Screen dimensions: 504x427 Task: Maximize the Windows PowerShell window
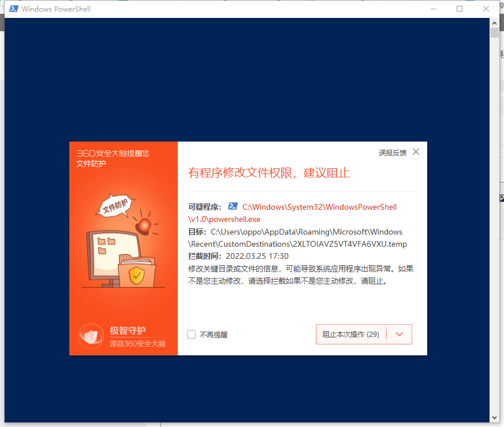[460, 9]
